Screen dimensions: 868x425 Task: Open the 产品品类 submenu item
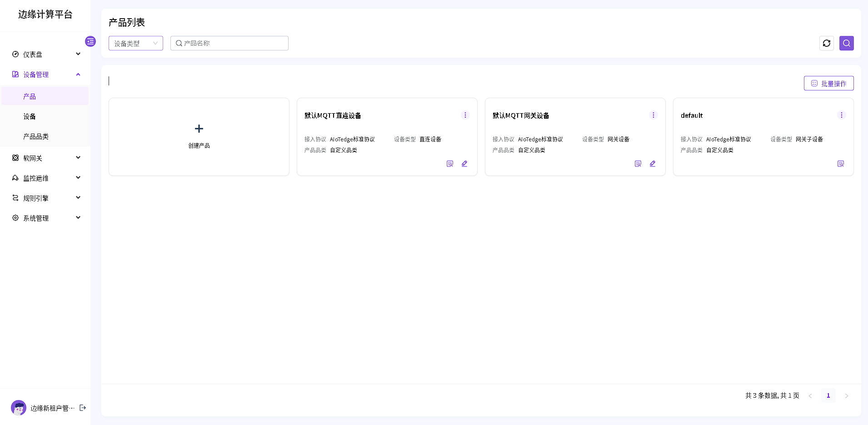pos(36,136)
